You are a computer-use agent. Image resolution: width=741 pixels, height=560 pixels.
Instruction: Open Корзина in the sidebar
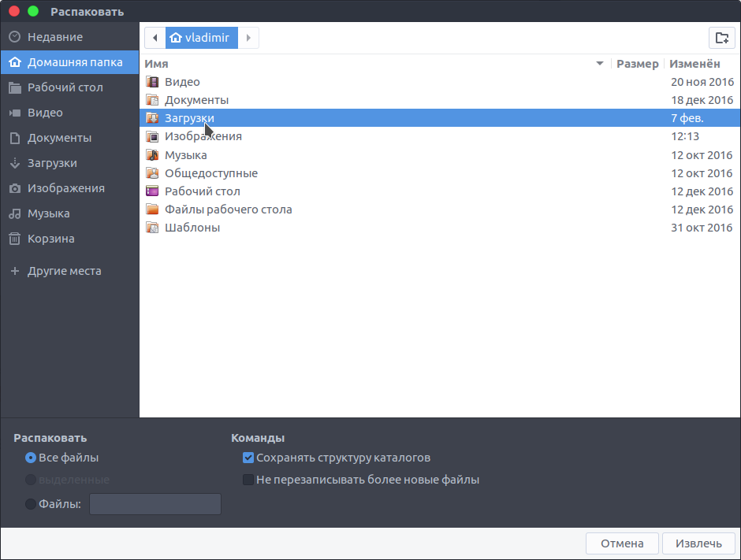point(70,239)
